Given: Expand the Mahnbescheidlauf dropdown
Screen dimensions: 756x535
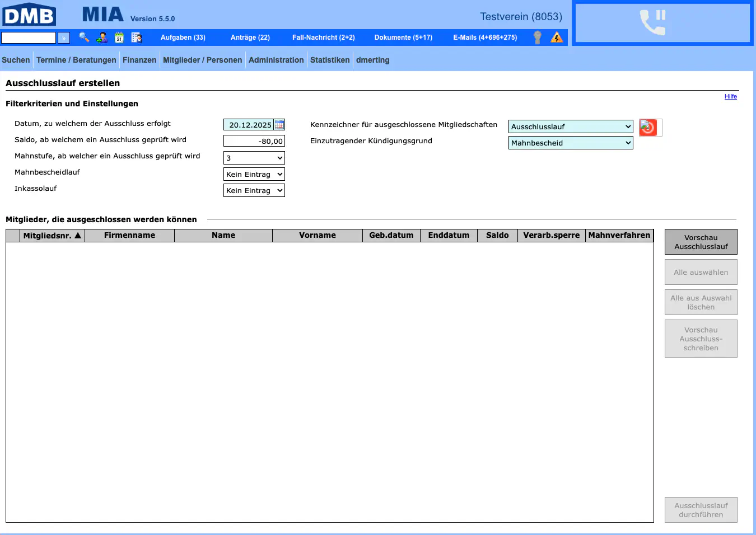Looking at the screenshot, I should [254, 174].
